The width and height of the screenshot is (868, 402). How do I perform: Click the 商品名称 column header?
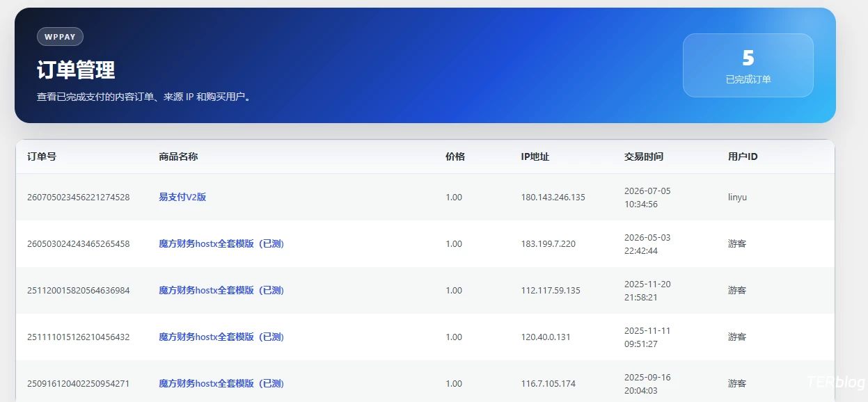point(178,156)
